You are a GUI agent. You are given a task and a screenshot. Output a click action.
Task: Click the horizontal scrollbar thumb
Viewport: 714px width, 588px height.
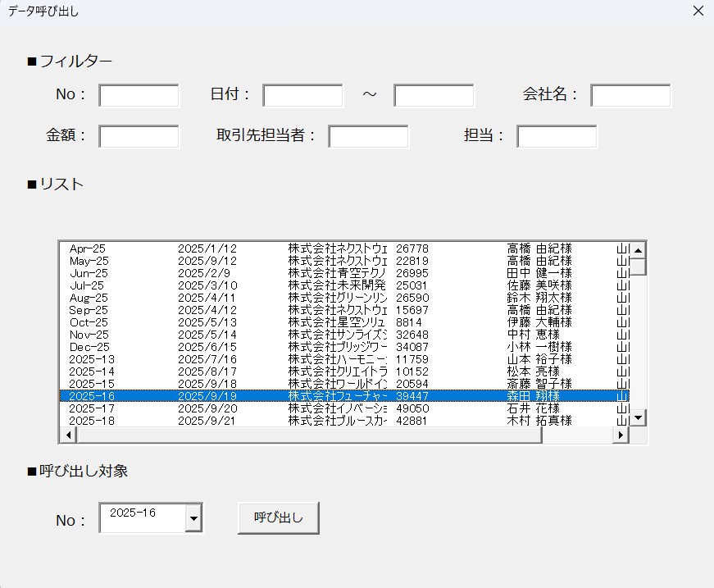click(309, 435)
